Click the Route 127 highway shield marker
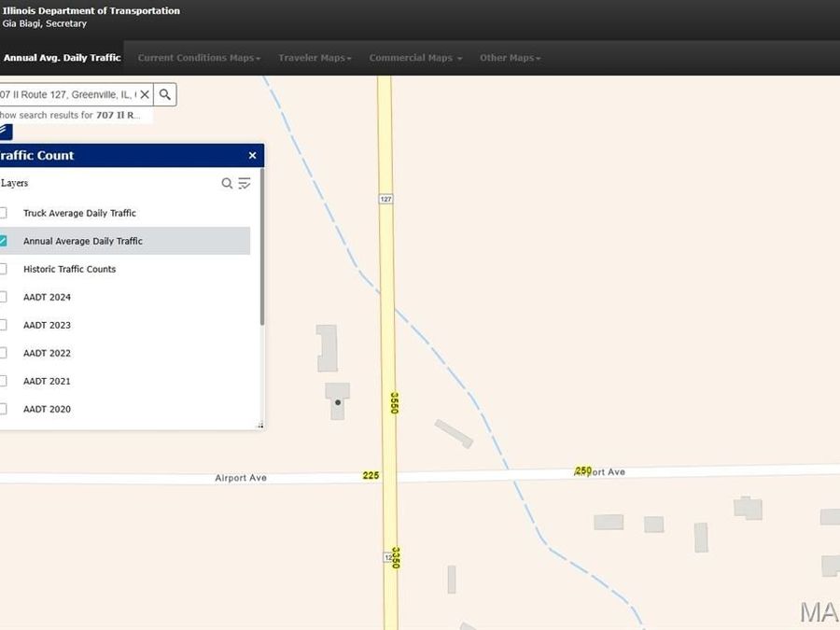This screenshot has height=630, width=840. point(385,199)
